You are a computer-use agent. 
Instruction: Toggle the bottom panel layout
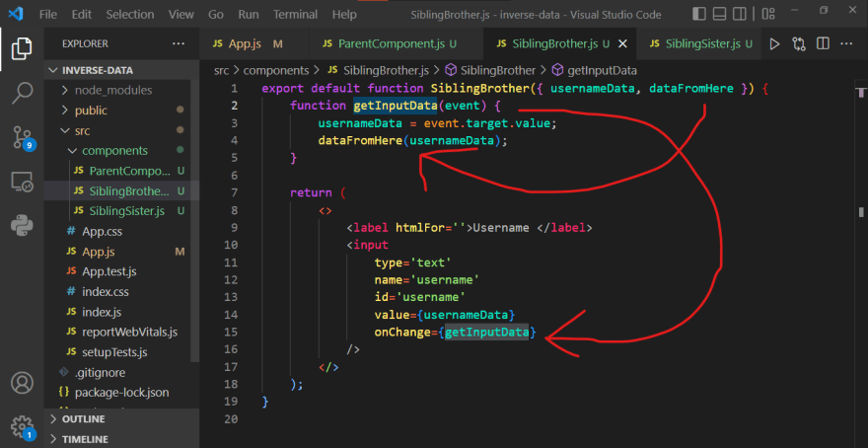pos(719,14)
